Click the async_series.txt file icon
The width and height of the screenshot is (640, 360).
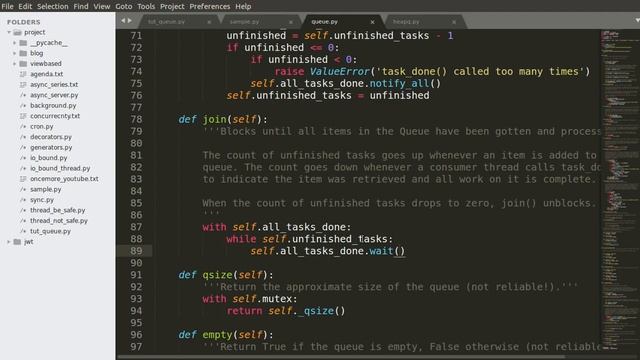(23, 85)
